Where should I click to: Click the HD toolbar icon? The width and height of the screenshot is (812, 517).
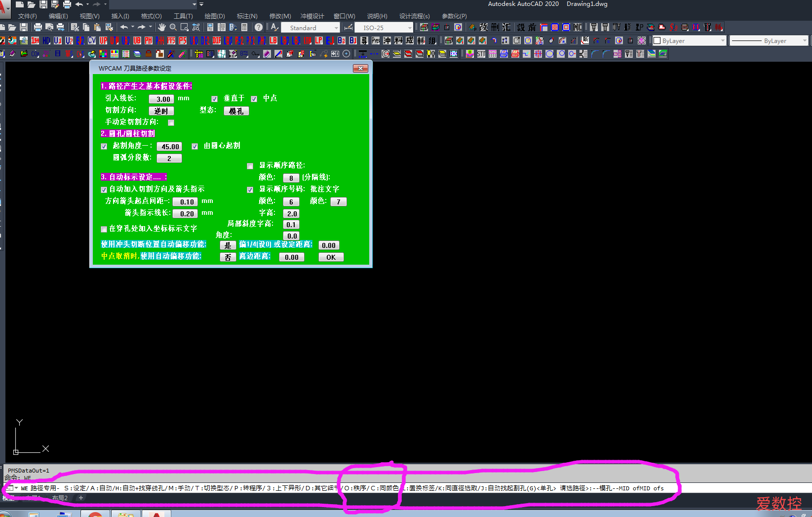(46, 40)
